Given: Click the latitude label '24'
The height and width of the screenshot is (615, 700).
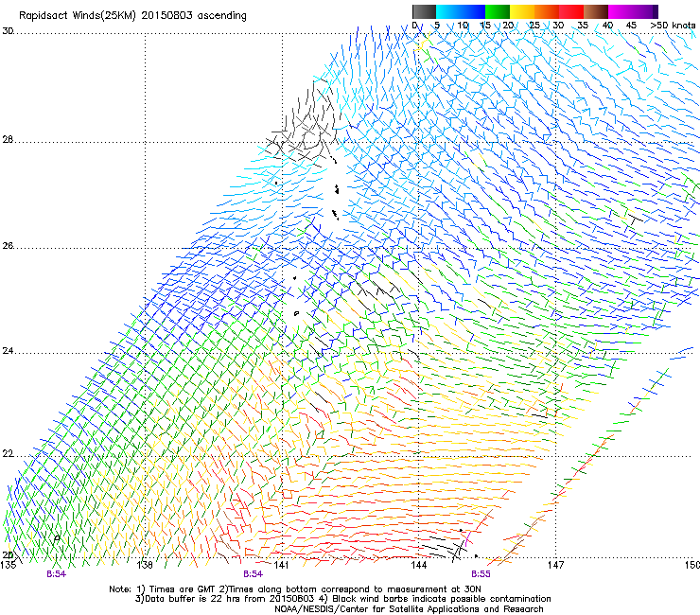Looking at the screenshot, I should 8,351.
